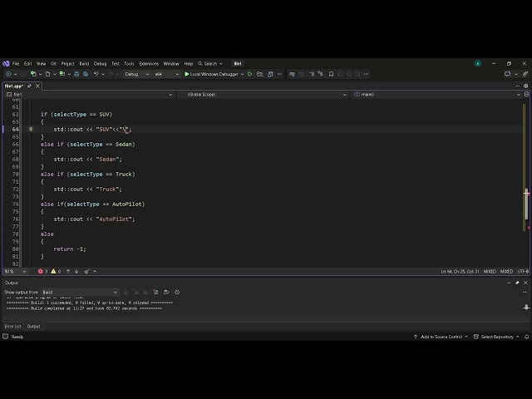Viewport: 532px width, 399px height.
Task: Click the Output panel auto-hide pin
Action: 517,283
